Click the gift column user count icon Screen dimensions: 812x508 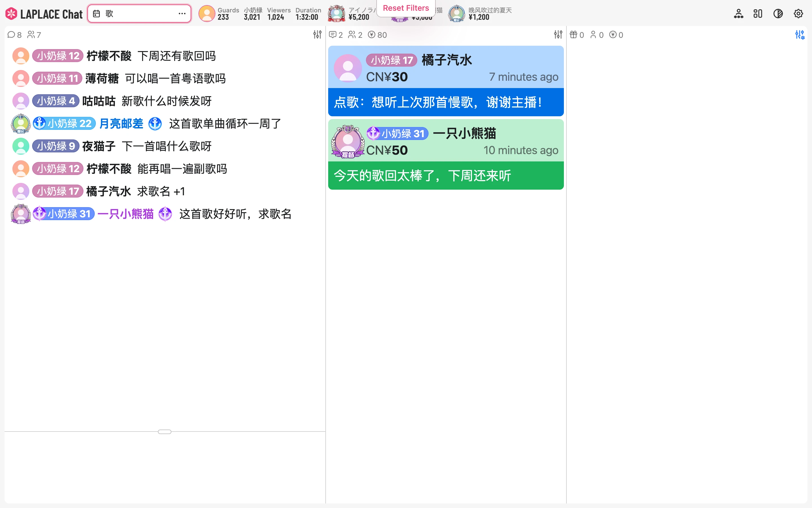click(593, 35)
